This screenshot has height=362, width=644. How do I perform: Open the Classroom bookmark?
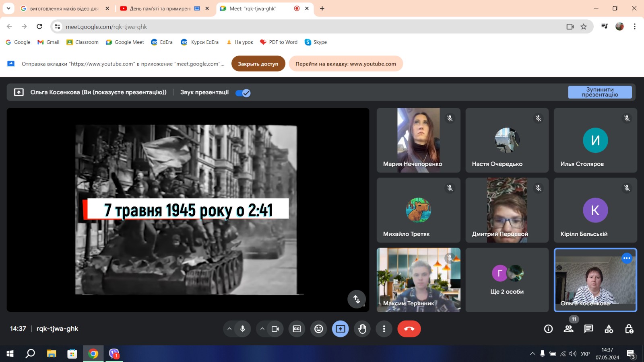(x=83, y=42)
